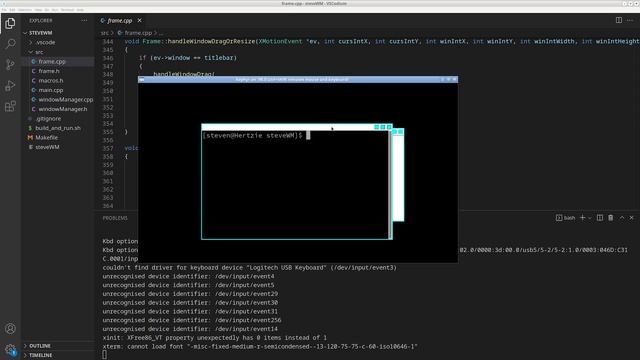Open the Manage gear icon
640x360 pixels.
10,349
